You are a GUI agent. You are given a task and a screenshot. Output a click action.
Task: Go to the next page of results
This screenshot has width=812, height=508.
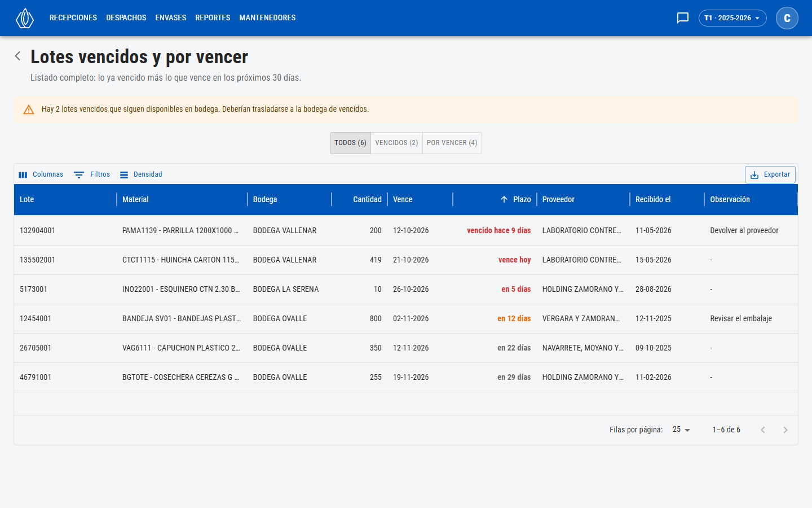[x=785, y=430]
